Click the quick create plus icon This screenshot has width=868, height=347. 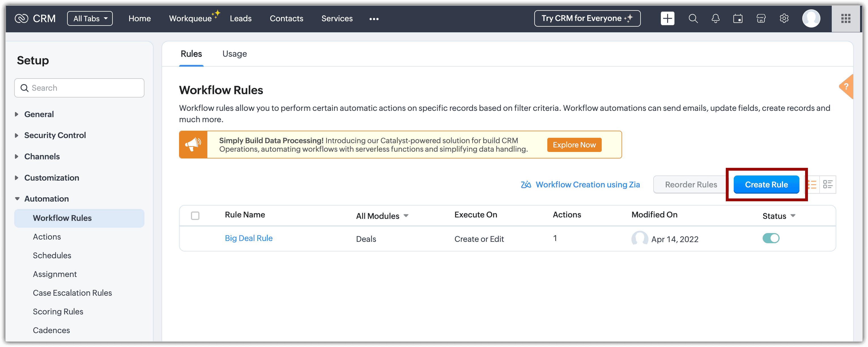tap(667, 18)
